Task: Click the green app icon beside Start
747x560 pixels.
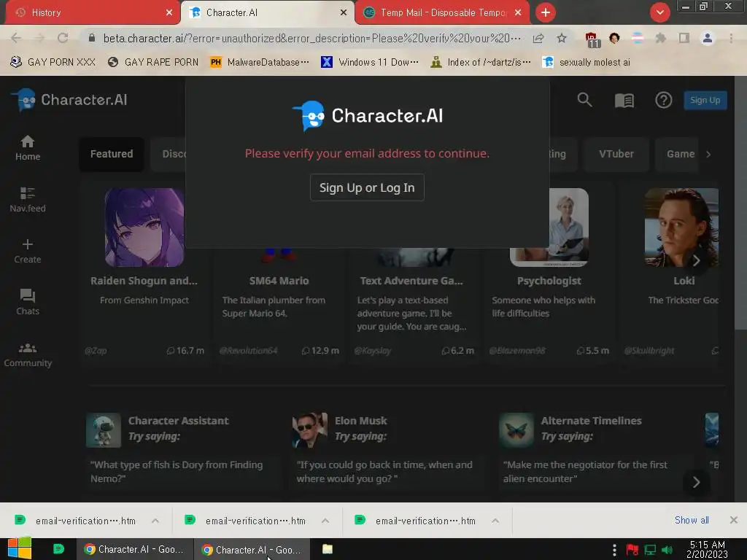Action: click(x=58, y=549)
